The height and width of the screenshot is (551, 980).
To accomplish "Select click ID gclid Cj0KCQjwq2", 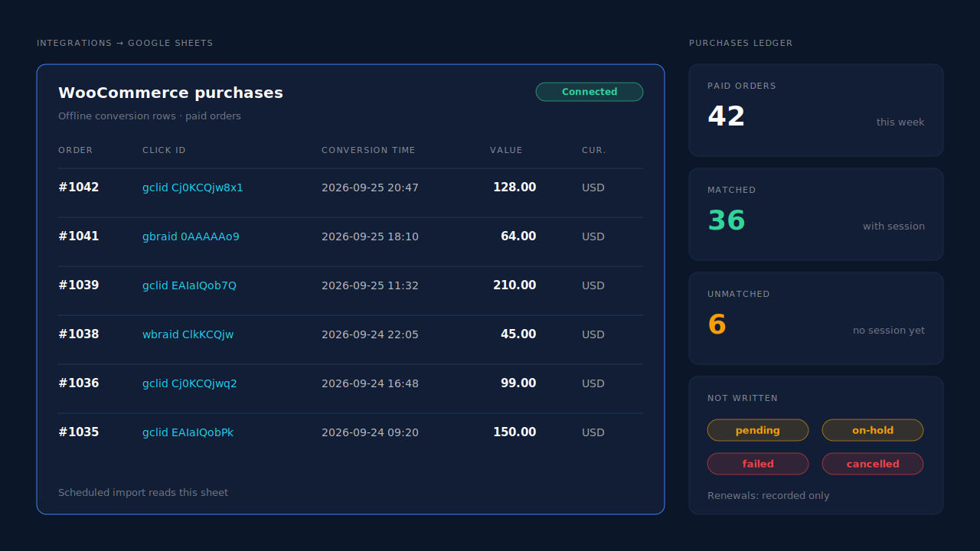I will coord(190,383).
